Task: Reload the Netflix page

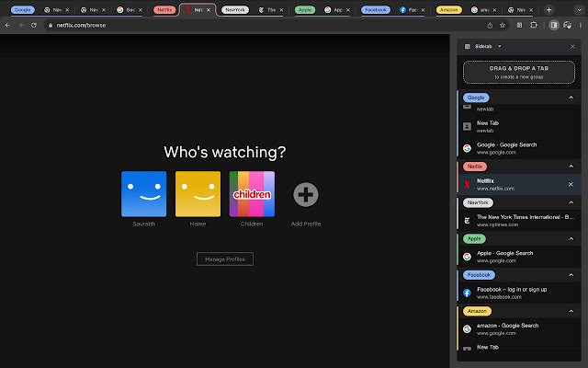Action: coord(34,25)
